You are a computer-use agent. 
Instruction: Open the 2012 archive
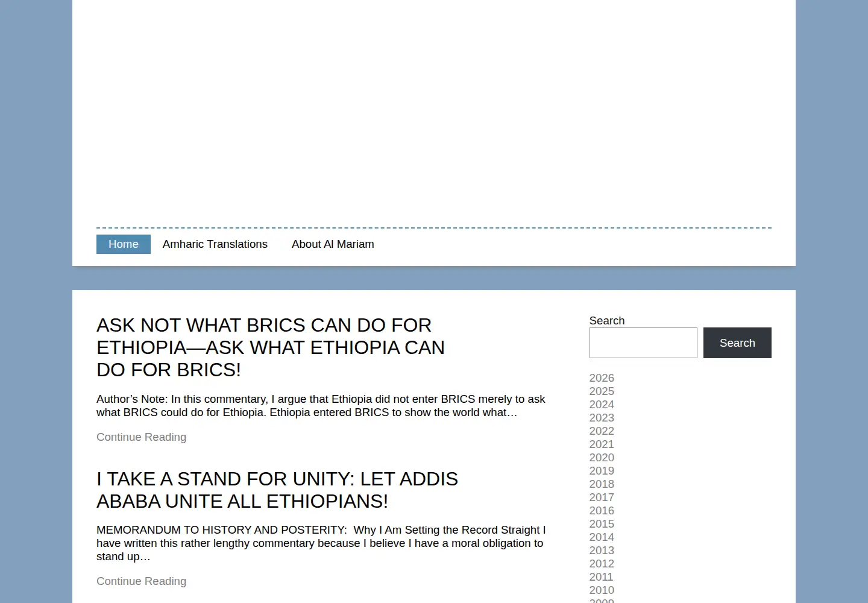coord(602,564)
